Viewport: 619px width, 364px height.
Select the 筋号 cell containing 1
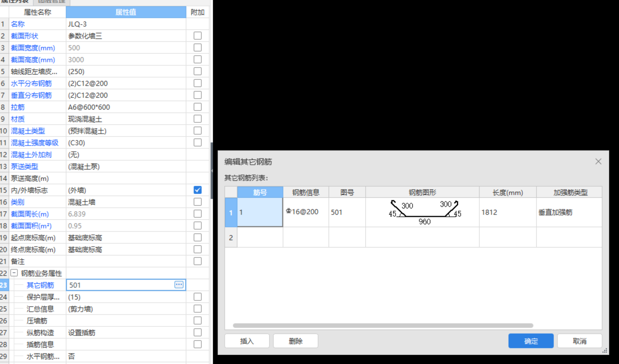pos(260,212)
